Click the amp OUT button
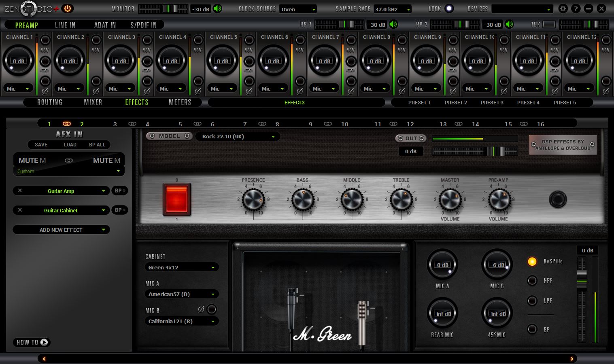The width and height of the screenshot is (614, 364). pos(411,138)
